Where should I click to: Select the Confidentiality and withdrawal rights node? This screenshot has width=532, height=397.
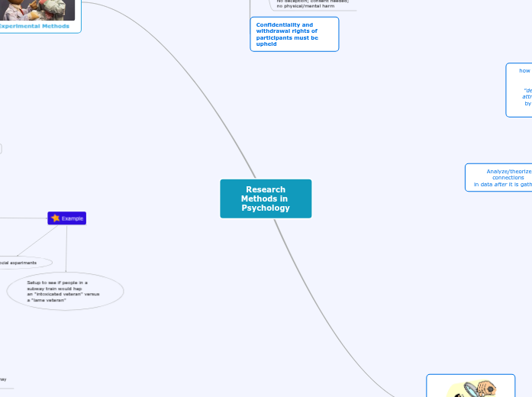tap(294, 34)
